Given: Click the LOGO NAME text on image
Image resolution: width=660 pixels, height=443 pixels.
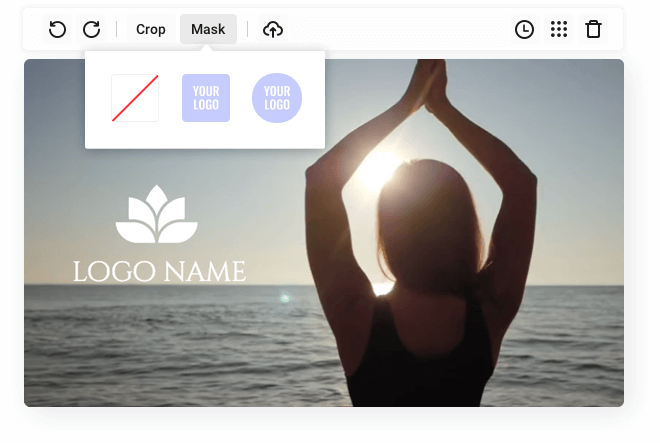Looking at the screenshot, I should click(160, 272).
